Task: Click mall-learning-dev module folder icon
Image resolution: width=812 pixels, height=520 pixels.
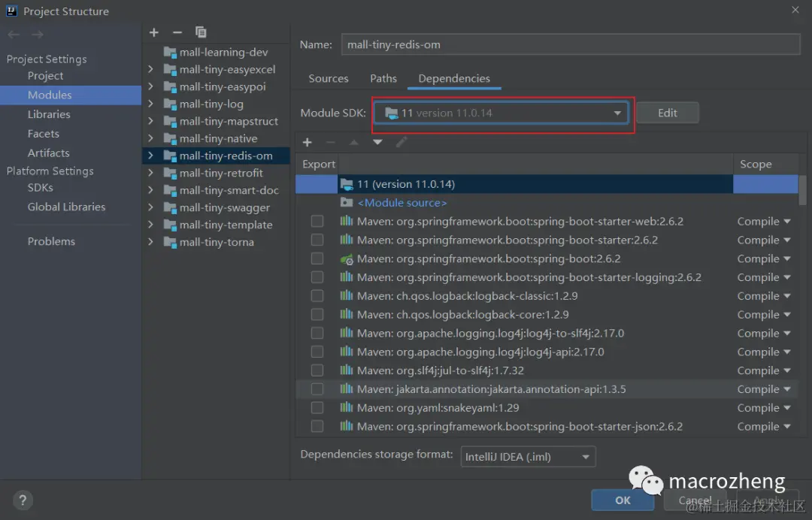Action: (170, 53)
